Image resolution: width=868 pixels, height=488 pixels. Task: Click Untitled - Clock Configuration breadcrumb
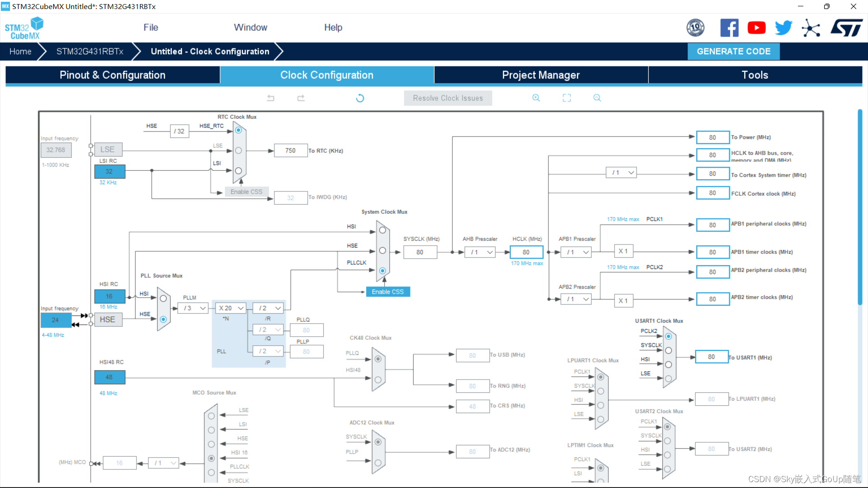pos(210,52)
